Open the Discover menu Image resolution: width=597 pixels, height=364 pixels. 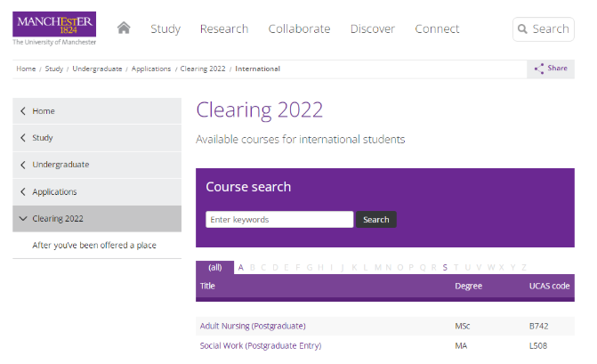click(x=372, y=28)
